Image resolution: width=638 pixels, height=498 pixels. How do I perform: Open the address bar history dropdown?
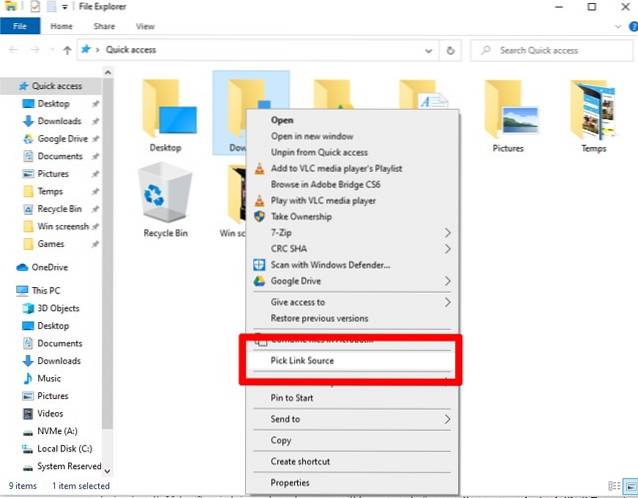428,51
